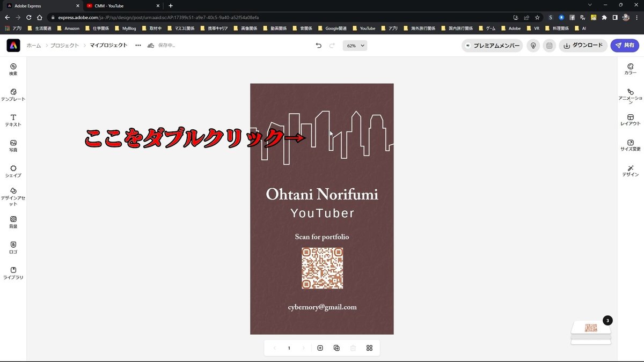Go back in browser history

coord(7,17)
